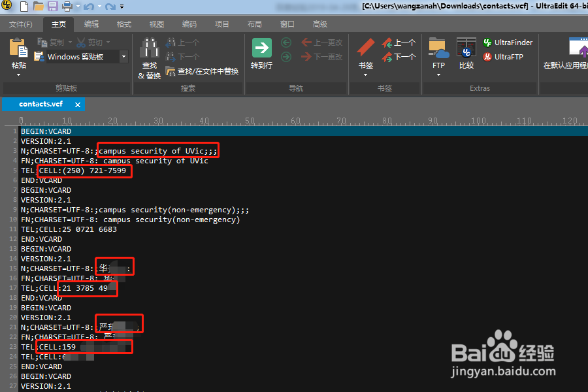The image size is (588, 392).
Task: Expand the 剪切 cut dropdown arrow
Action: point(108,42)
